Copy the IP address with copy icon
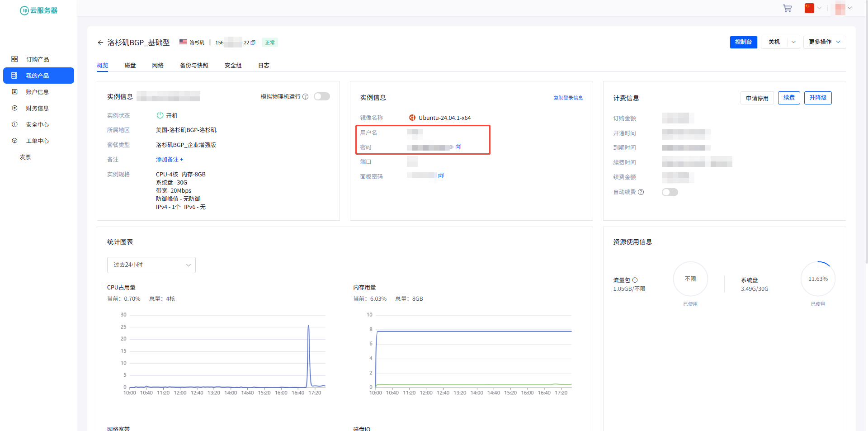 pos(253,43)
